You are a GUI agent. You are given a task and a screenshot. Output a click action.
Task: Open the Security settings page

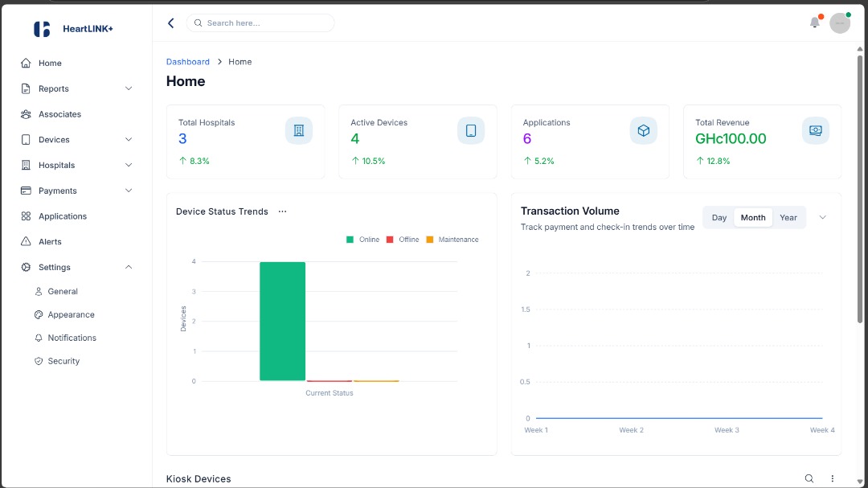(63, 361)
